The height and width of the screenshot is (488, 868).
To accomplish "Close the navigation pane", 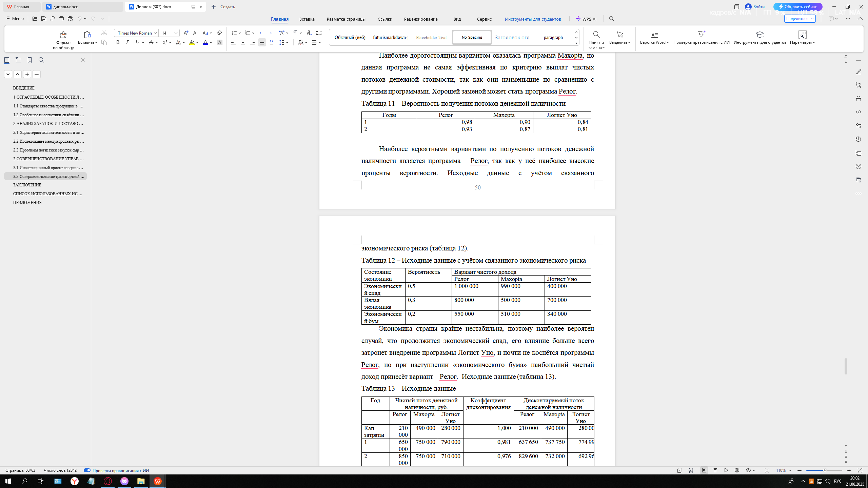I will [82, 60].
